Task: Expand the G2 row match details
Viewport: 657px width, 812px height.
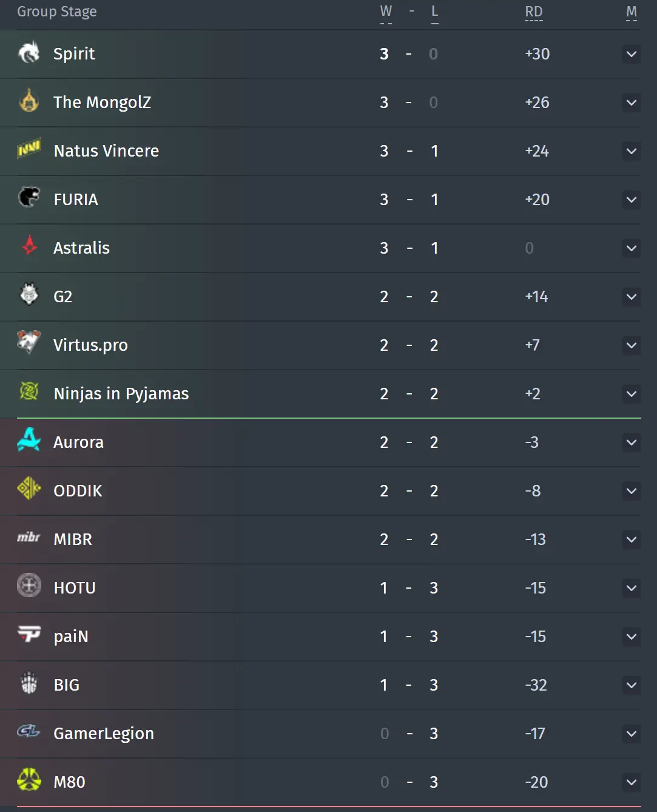Action: click(x=632, y=297)
